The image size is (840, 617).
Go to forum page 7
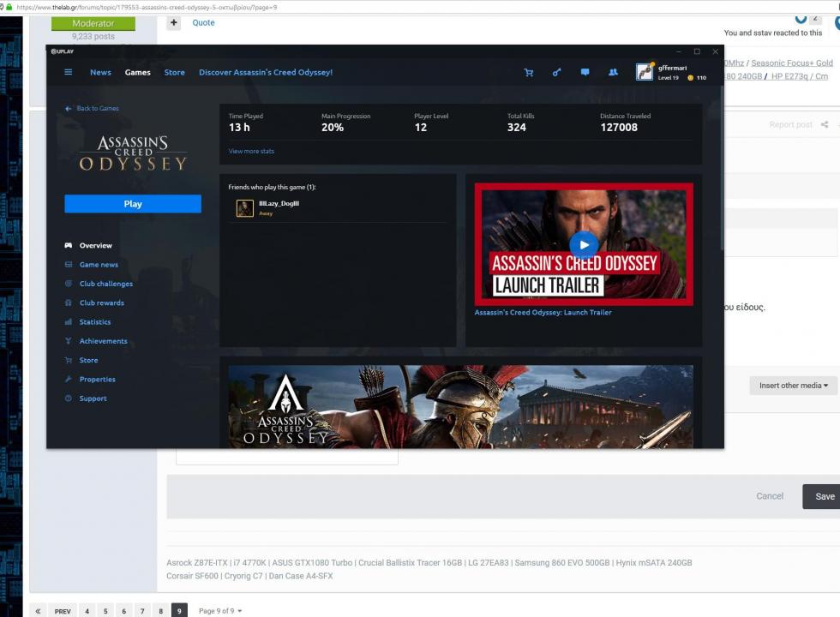142,610
